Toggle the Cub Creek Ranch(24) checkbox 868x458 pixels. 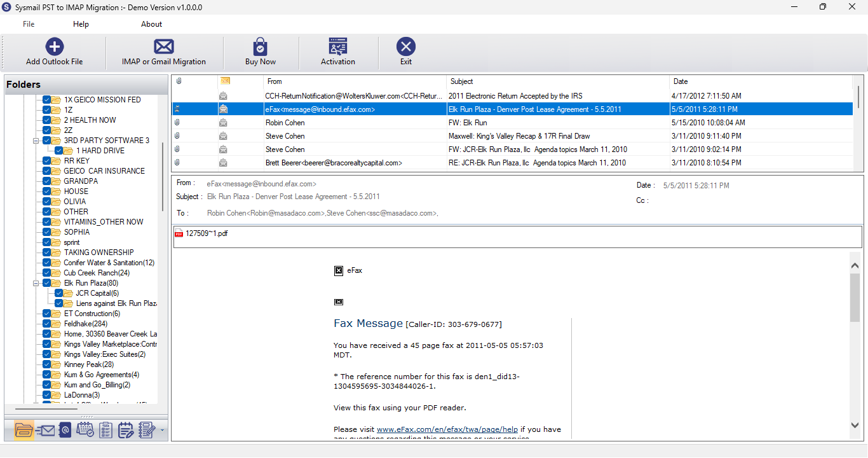pos(47,273)
